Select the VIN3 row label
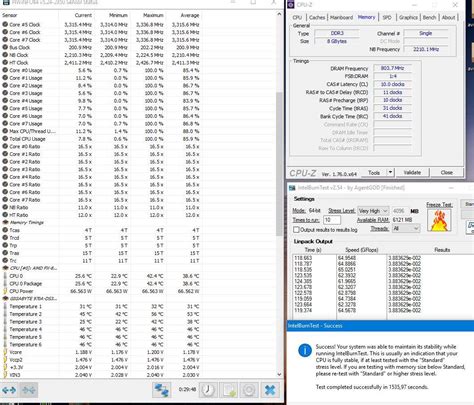The width and height of the screenshot is (474, 405). [x=15, y=375]
